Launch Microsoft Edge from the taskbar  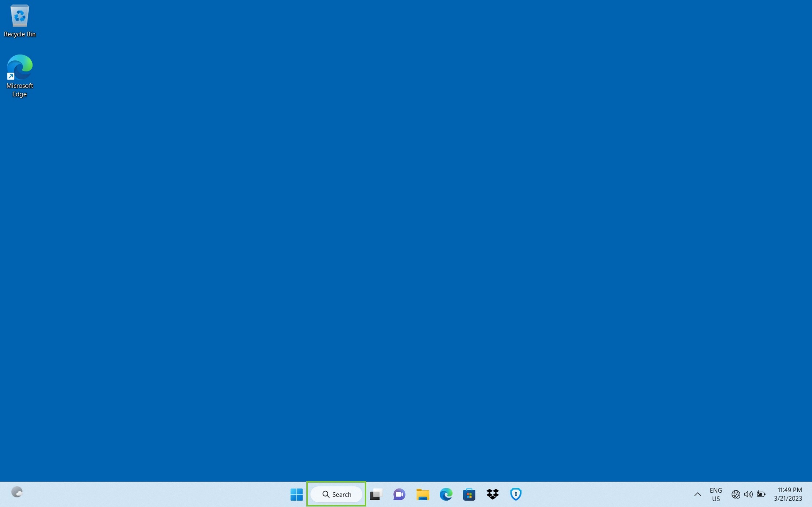point(446,494)
